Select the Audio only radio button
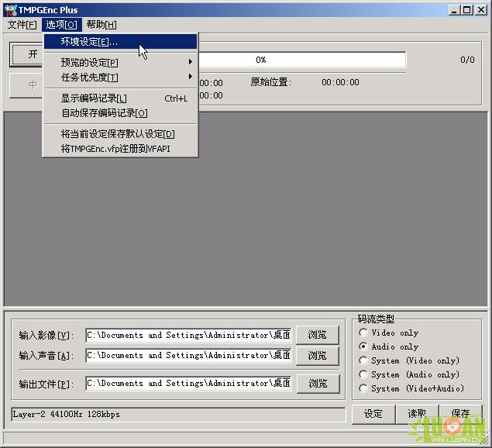492x448 pixels. click(x=363, y=346)
